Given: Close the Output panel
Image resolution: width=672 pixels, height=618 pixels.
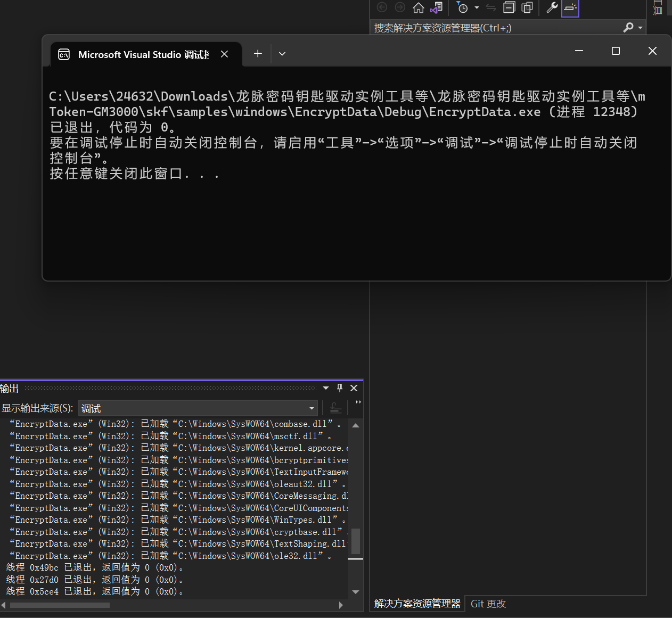Looking at the screenshot, I should (354, 388).
